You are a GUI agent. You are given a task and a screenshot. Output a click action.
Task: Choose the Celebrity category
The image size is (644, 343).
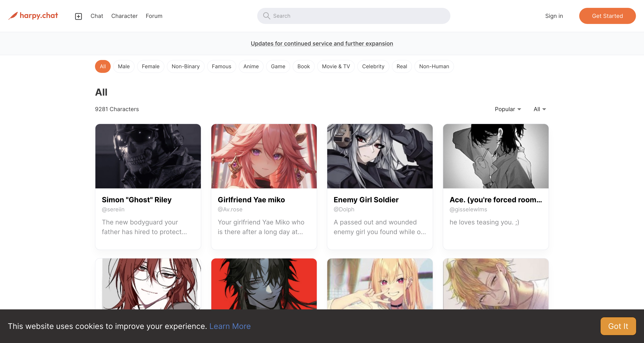[373, 66]
